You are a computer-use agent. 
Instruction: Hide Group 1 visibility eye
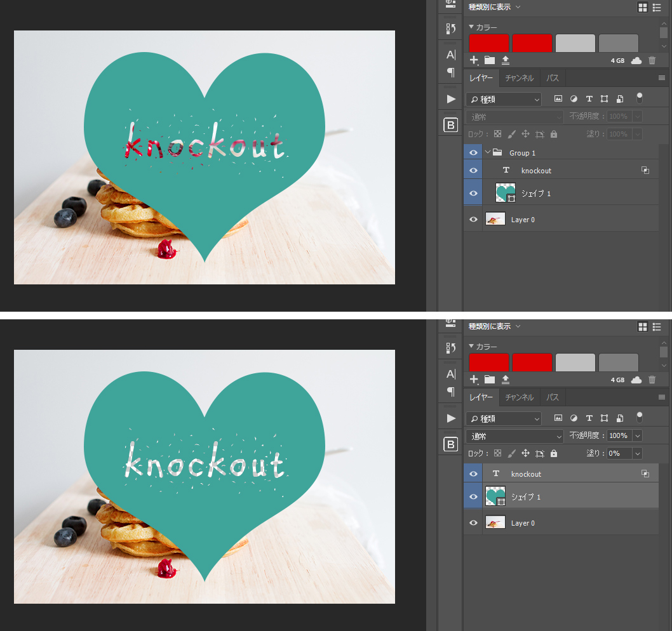coord(473,153)
